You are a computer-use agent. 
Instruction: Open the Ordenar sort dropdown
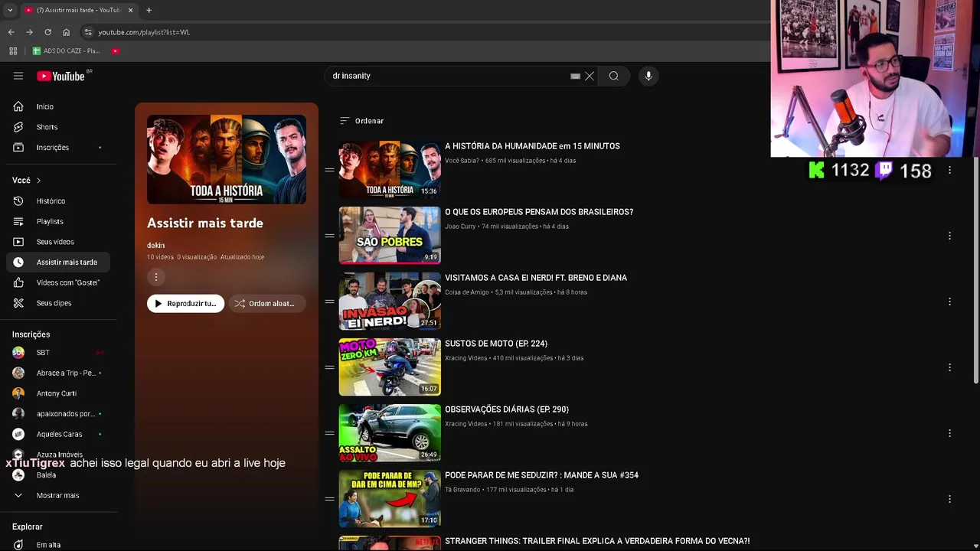pos(361,121)
